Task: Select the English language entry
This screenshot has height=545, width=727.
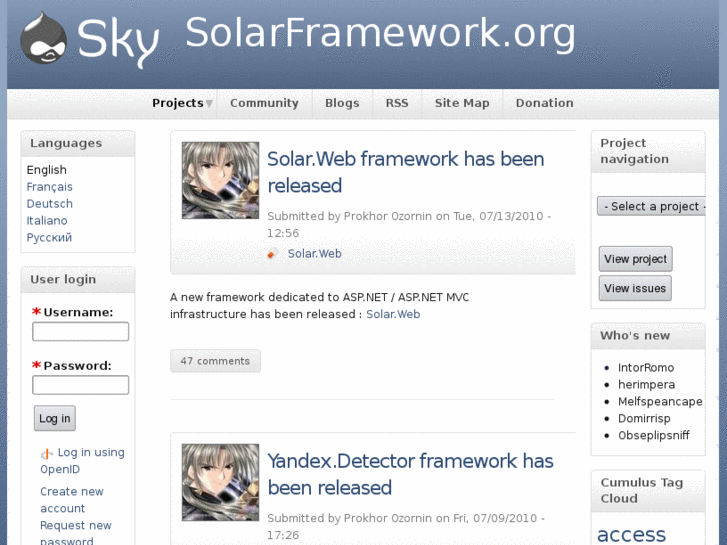Action: point(46,170)
